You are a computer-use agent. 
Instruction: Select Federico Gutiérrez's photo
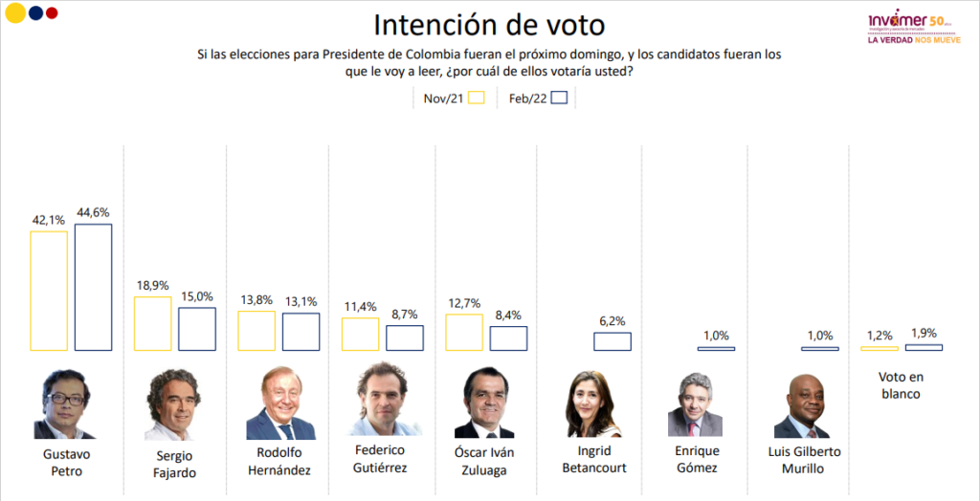pos(384,400)
